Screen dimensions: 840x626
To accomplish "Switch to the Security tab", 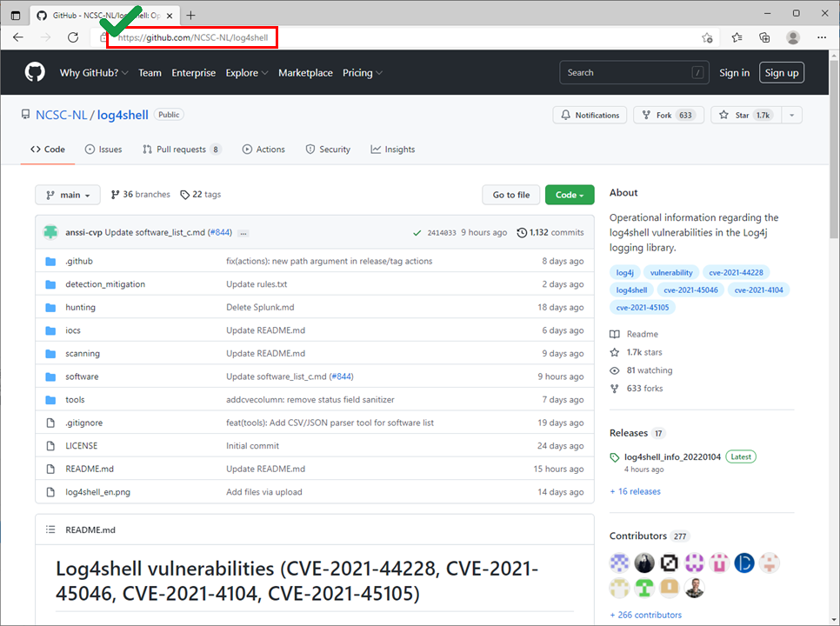I will [x=328, y=150].
